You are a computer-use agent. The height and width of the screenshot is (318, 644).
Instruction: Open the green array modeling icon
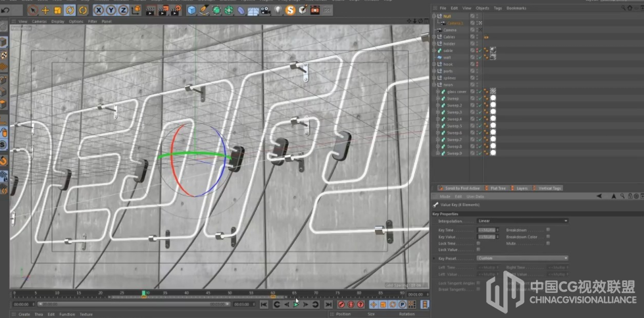tap(228, 11)
